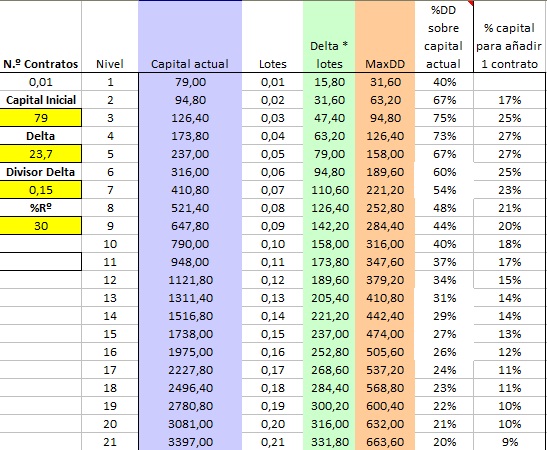Screen dimensions: 547x450
Task: Select the yellow Divisor Delta cell containing 0,15
Action: (x=40, y=190)
